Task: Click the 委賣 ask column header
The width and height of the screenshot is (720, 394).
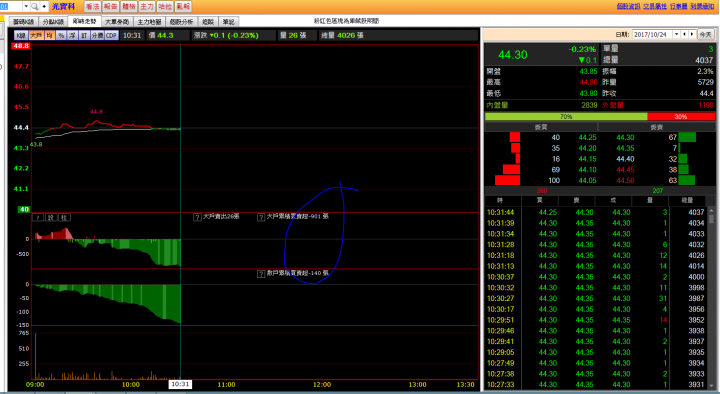Action: pyautogui.click(x=657, y=127)
